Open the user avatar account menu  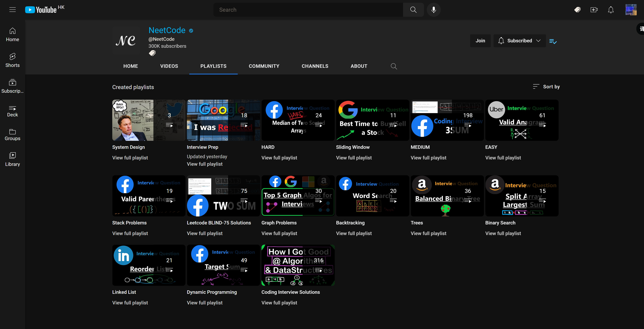631,10
